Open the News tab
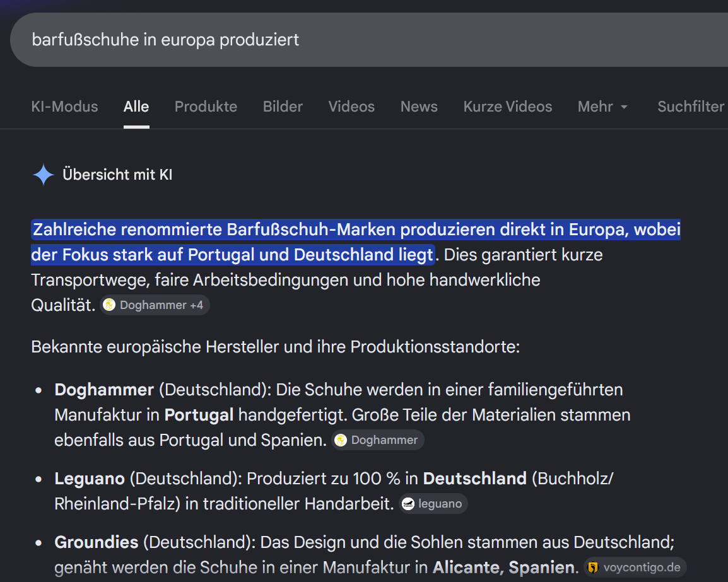728x582 pixels. click(x=419, y=107)
